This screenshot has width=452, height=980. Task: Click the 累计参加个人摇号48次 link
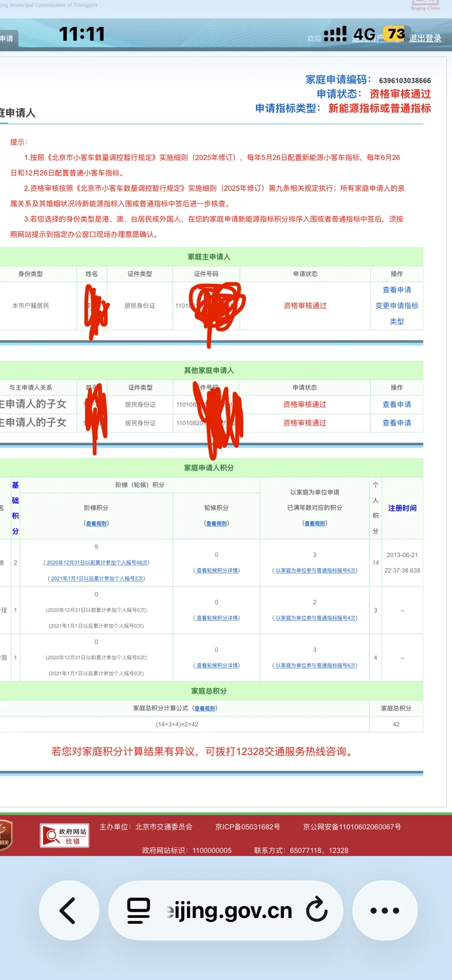point(96,563)
